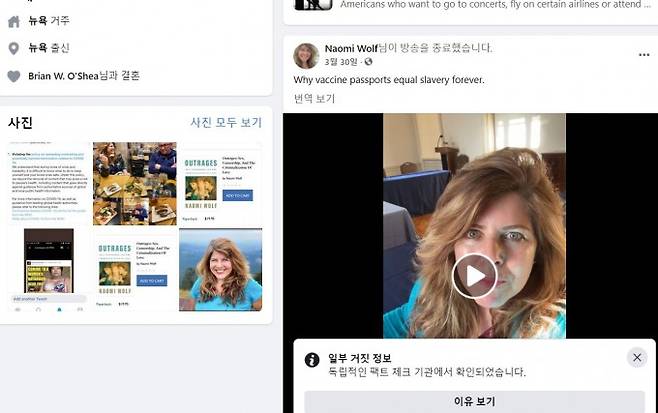Click the 일부 거짓 정보 warning title
Image resolution: width=658 pixels, height=413 pixels.
click(360, 358)
